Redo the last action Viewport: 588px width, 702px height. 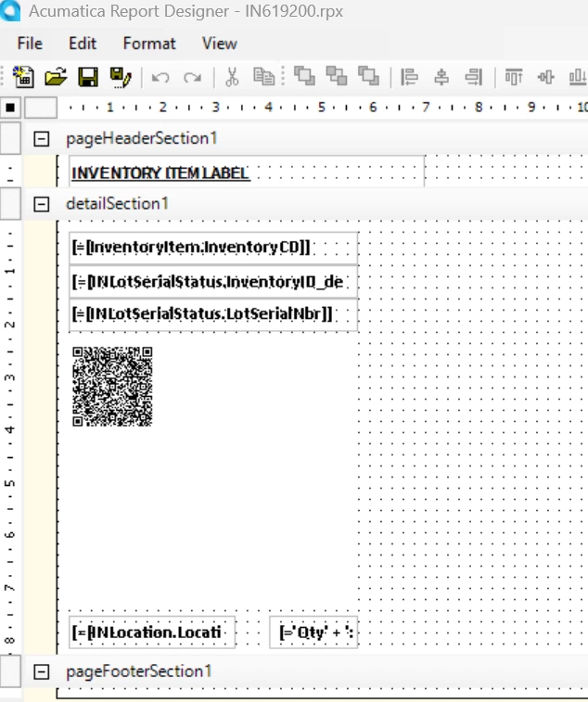[x=193, y=78]
